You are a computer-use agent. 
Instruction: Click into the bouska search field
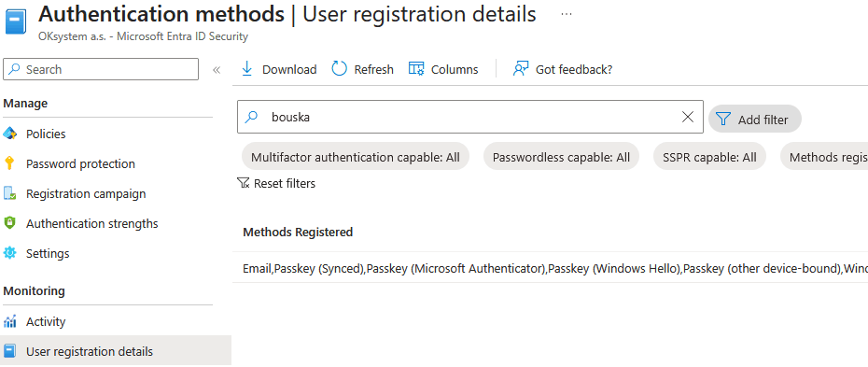(x=470, y=117)
